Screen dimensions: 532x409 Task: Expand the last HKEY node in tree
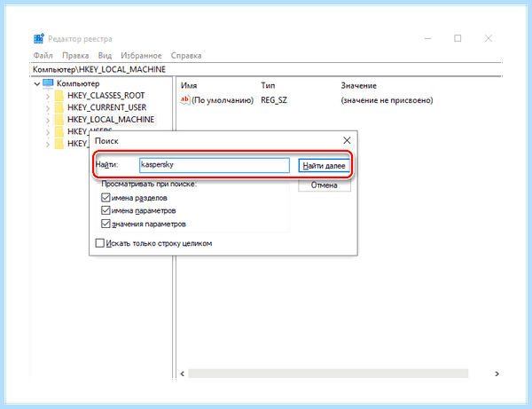pos(48,145)
